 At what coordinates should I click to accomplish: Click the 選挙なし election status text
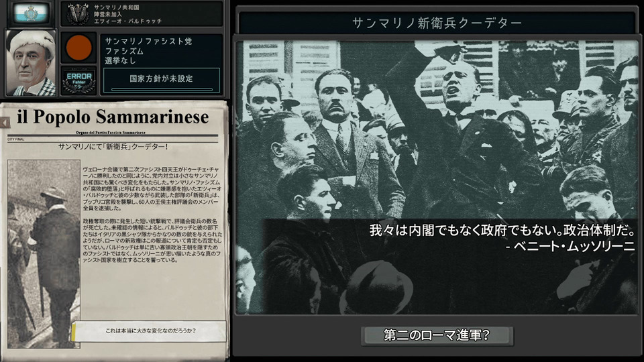120,60
